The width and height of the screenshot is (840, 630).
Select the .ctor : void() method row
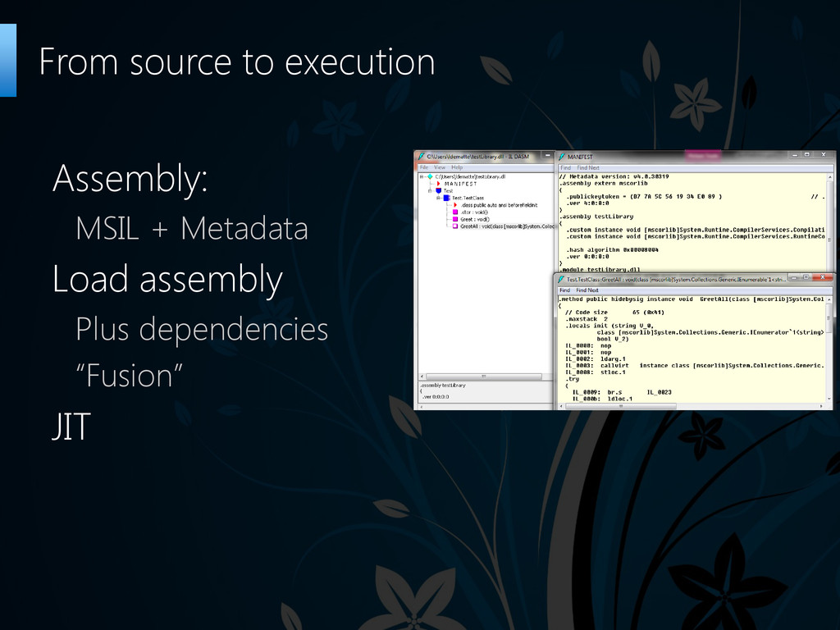point(474,212)
